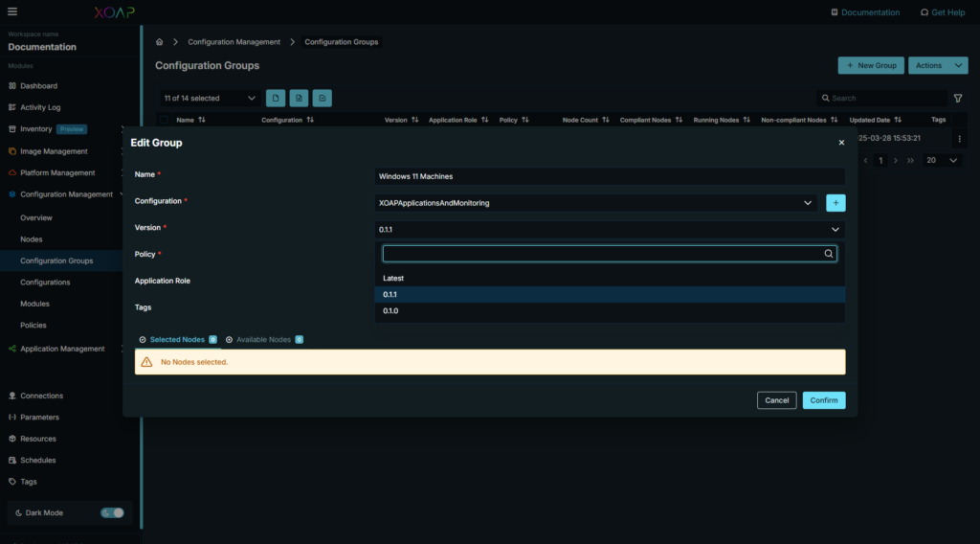Expand the Configuration dropdown

[809, 203]
